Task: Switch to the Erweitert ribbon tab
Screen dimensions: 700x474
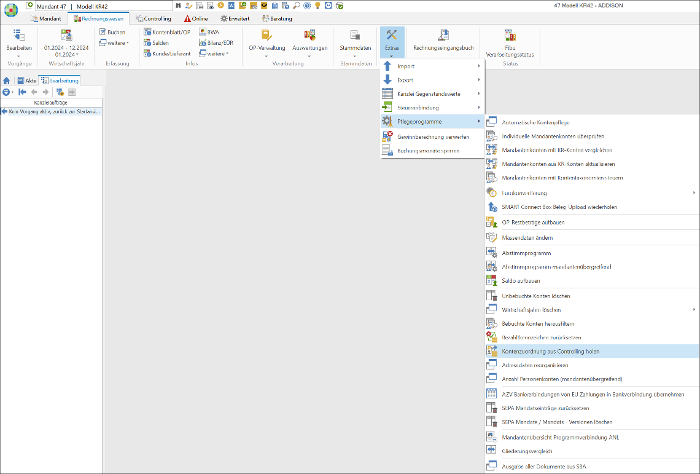Action: 235,19
